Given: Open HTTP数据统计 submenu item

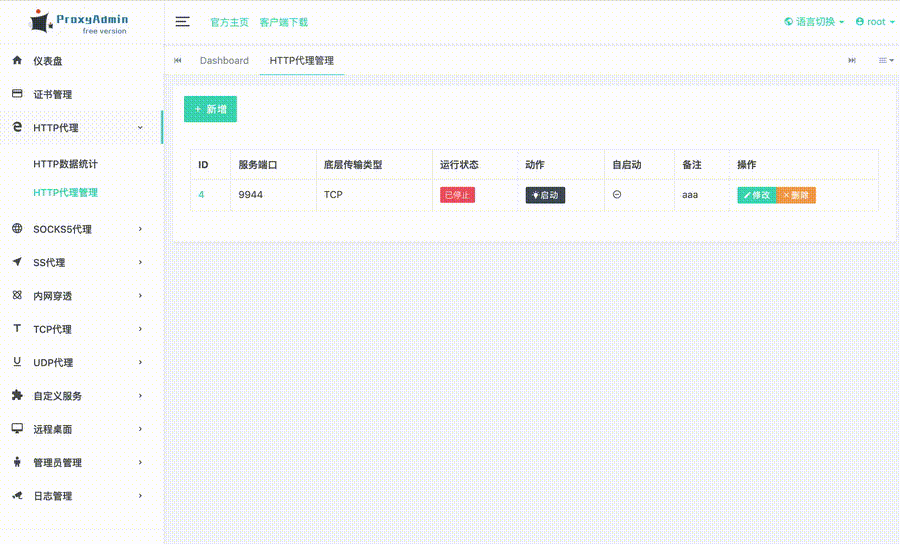Looking at the screenshot, I should (x=65, y=164).
